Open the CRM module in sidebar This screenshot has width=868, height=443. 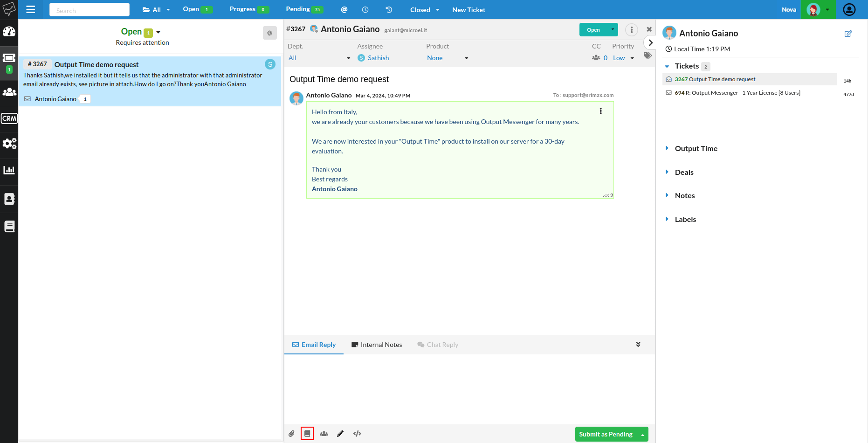[9, 118]
